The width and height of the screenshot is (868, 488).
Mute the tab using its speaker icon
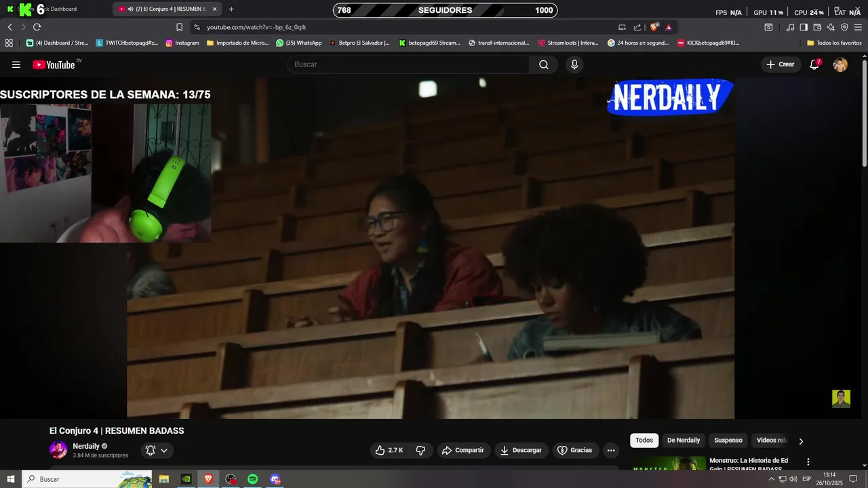pos(130,9)
